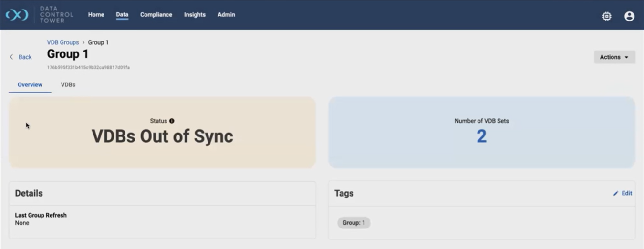
Task: Navigate to Insights in top bar
Action: (195, 15)
